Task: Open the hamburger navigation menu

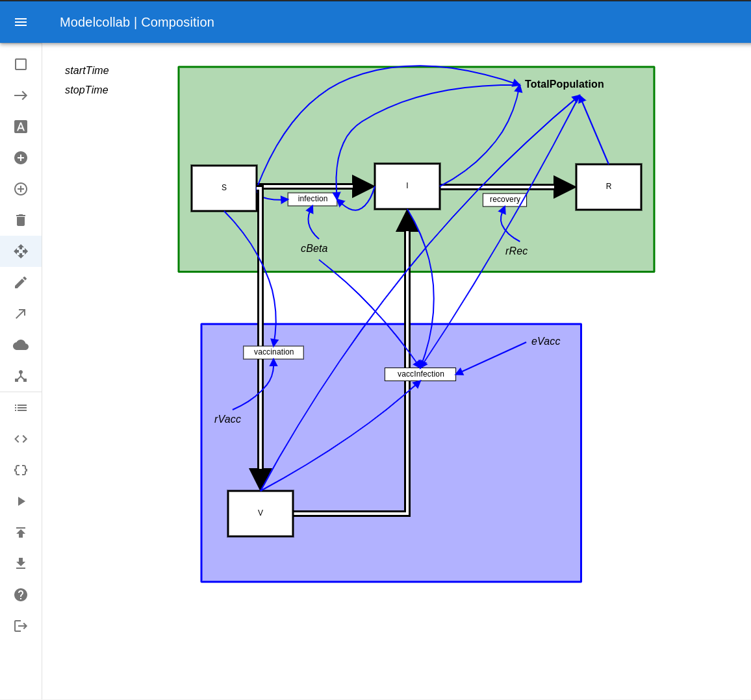Action: pos(21,22)
